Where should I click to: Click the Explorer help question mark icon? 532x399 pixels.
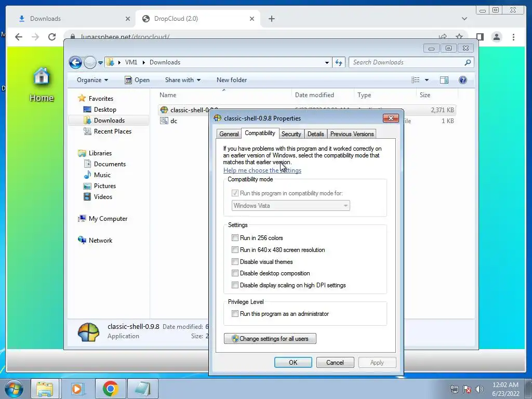coord(463,80)
